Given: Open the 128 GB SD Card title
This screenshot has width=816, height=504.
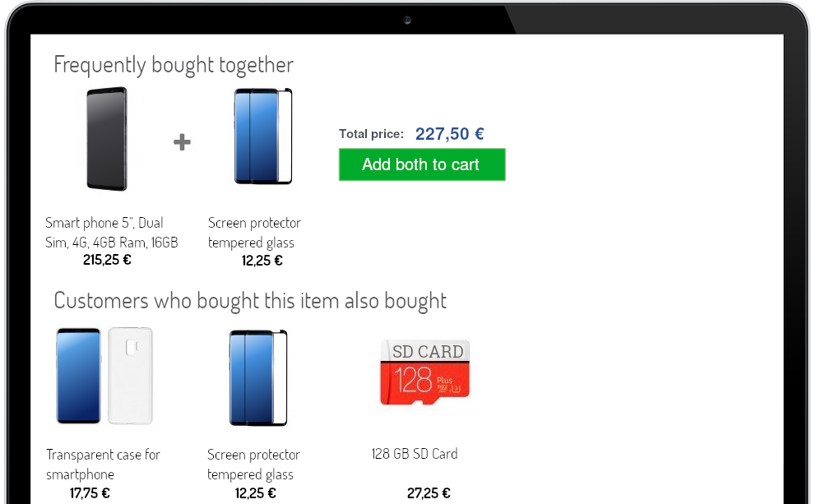Looking at the screenshot, I should [x=415, y=454].
